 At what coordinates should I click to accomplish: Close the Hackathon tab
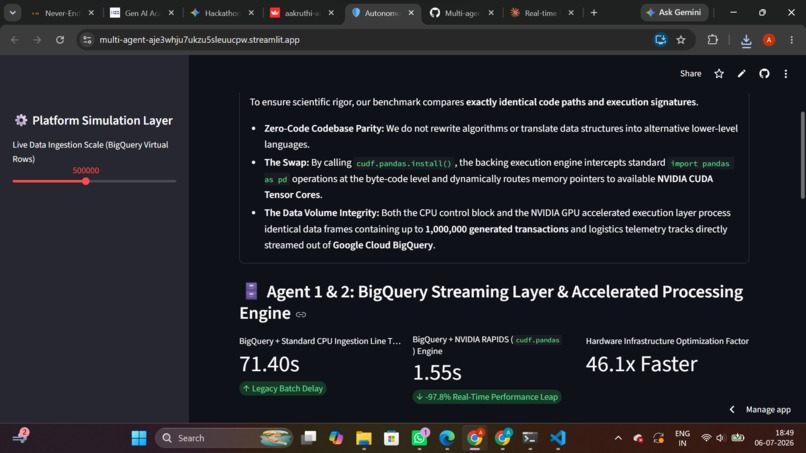(x=251, y=13)
